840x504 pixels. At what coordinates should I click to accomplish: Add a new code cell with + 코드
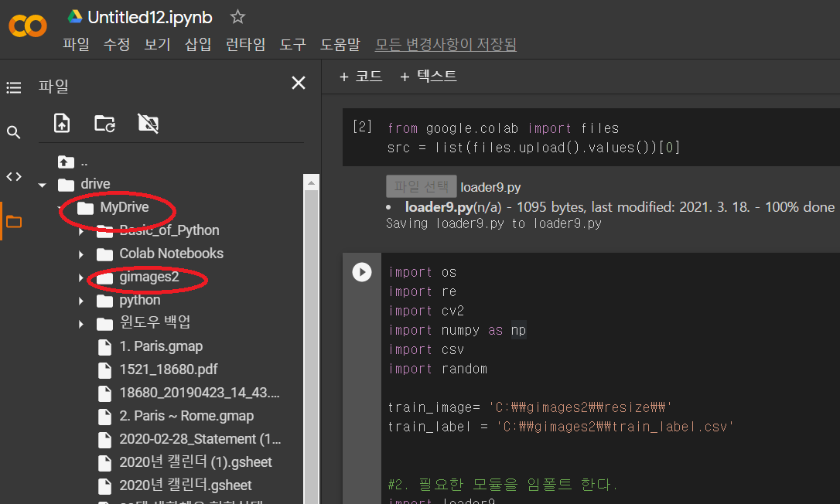tap(360, 76)
